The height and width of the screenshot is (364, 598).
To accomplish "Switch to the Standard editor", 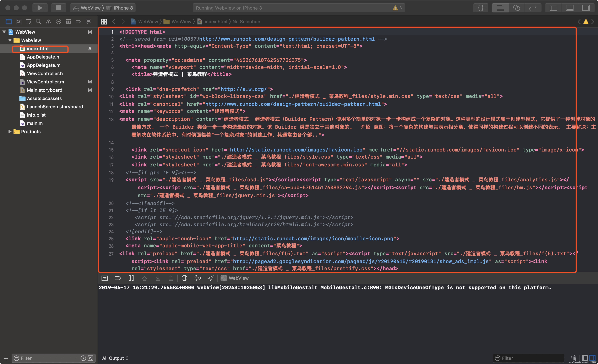I will coord(500,8).
